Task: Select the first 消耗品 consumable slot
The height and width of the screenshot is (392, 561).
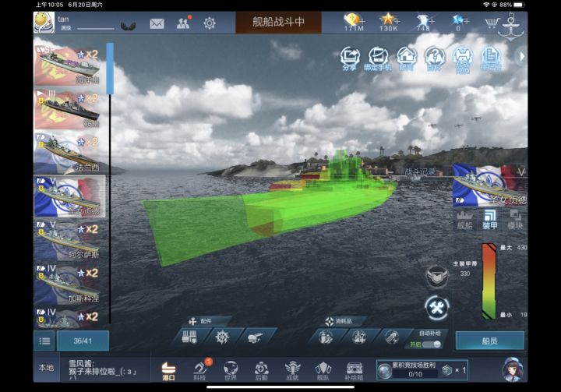Action: pyautogui.click(x=326, y=337)
